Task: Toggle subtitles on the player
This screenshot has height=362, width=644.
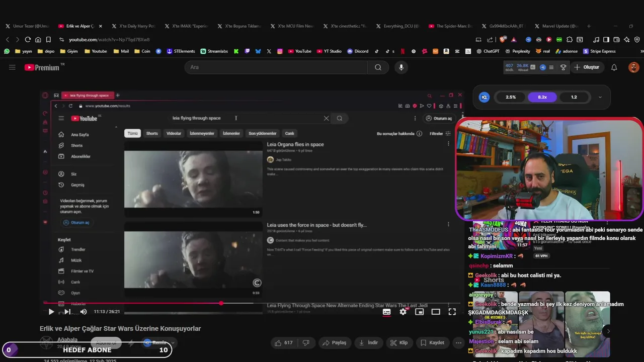Action: 386,312
